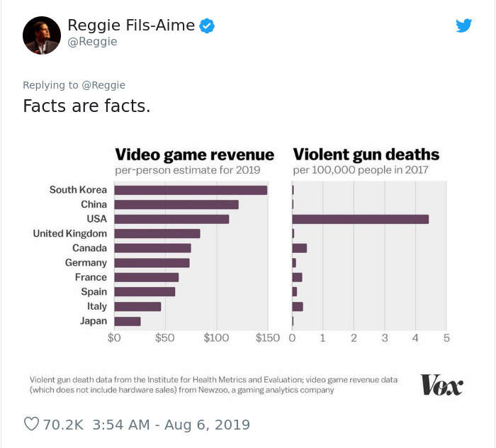Click the data source caption text
Screen dimensions: 496x448
pos(213,385)
